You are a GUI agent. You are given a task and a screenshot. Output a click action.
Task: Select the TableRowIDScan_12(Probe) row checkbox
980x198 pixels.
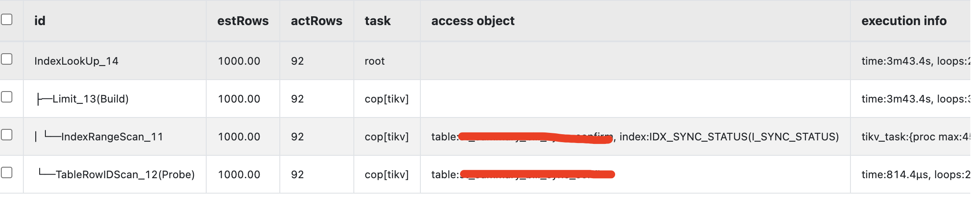click(7, 172)
